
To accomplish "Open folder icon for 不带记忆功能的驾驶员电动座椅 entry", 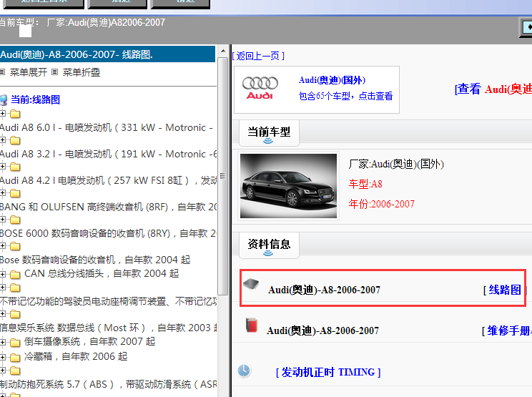I will tap(15, 288).
